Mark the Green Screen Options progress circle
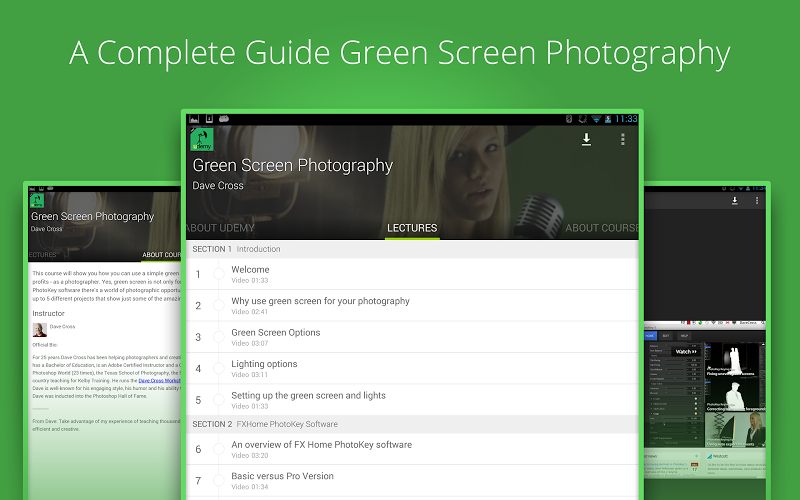This screenshot has width=800, height=500. point(218,337)
